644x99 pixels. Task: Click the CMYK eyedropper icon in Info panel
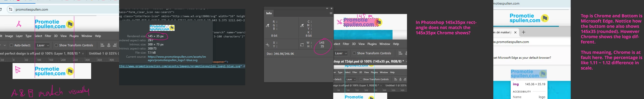pyautogui.click(x=302, y=25)
